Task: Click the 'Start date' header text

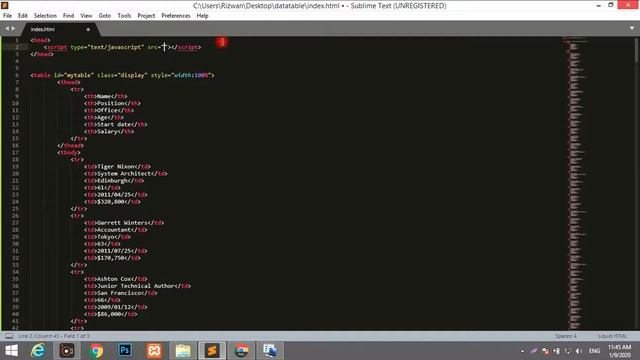Action: pyautogui.click(x=114, y=124)
